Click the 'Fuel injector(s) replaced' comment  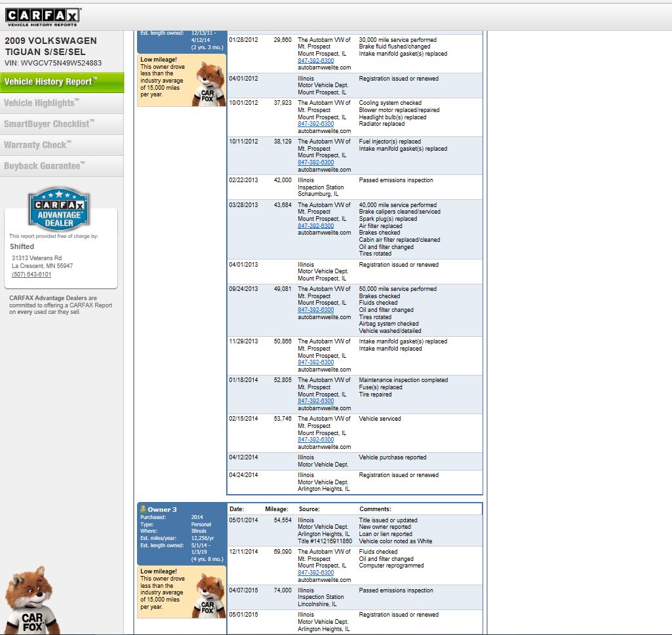[x=389, y=142]
